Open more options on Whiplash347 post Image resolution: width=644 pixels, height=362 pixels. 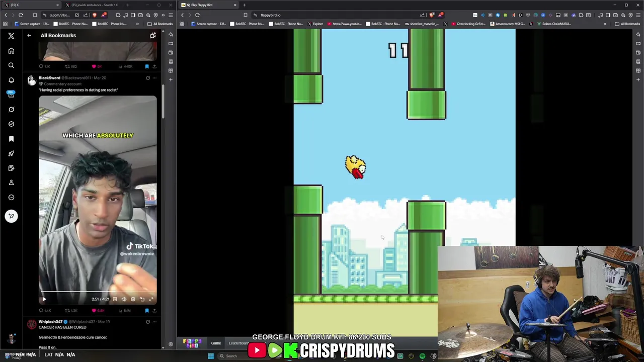click(154, 322)
